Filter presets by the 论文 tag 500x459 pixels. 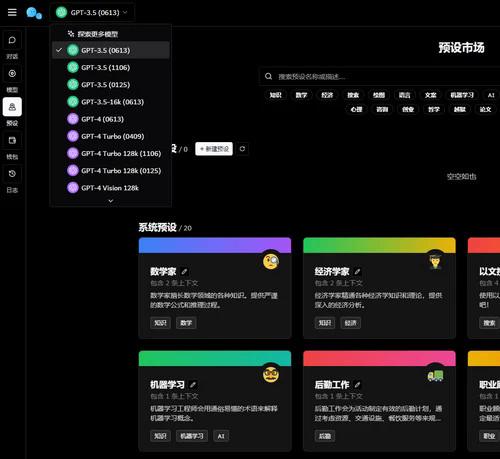point(485,109)
